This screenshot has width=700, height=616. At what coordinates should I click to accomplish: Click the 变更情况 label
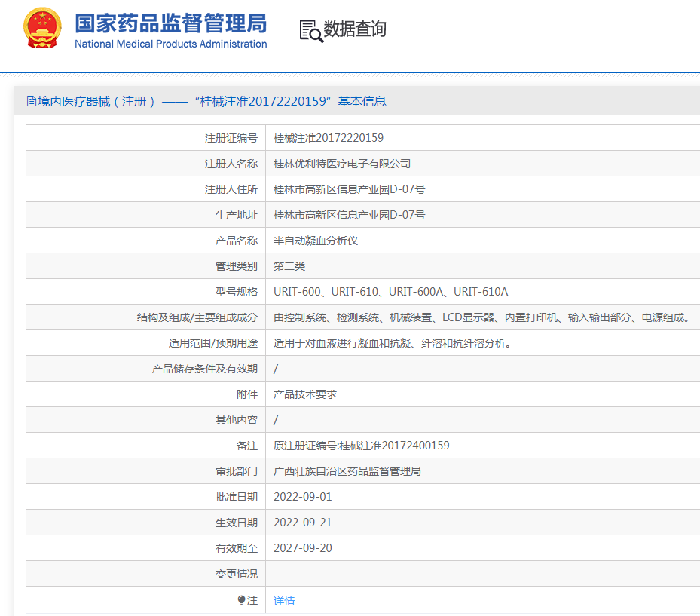point(236,574)
